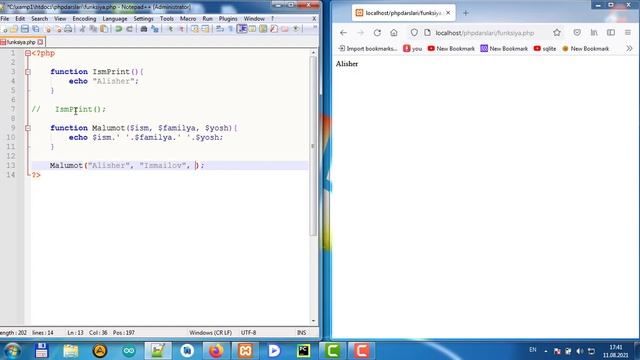
Task: Open Firefox from the taskbar
Action: click(216, 351)
